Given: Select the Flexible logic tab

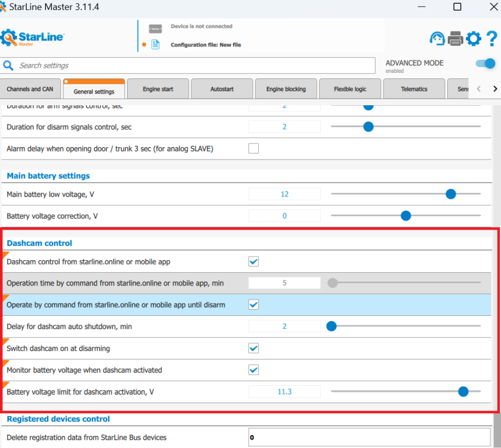Looking at the screenshot, I should 350,89.
